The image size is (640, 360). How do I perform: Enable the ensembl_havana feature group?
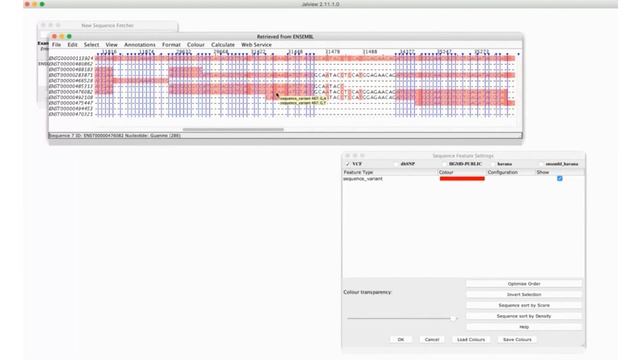[541, 164]
